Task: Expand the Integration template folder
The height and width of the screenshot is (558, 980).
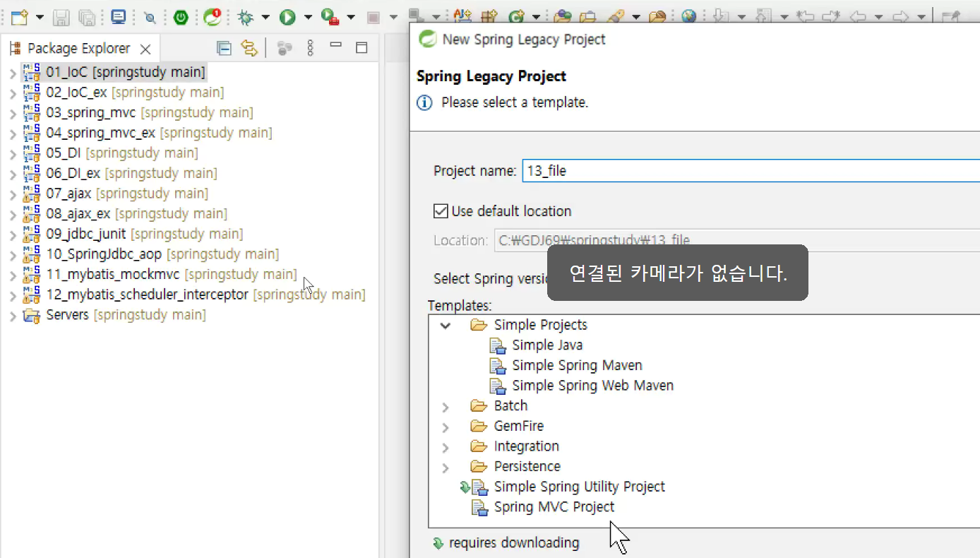Action: click(x=445, y=447)
